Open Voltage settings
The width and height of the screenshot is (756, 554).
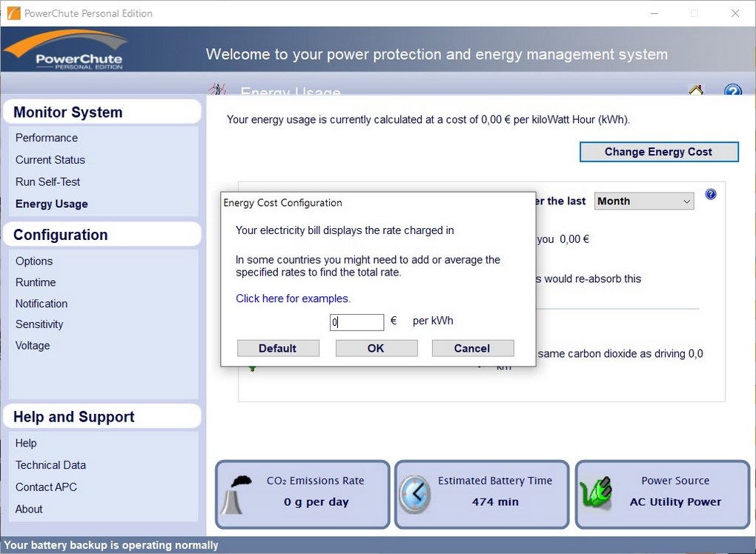33,345
